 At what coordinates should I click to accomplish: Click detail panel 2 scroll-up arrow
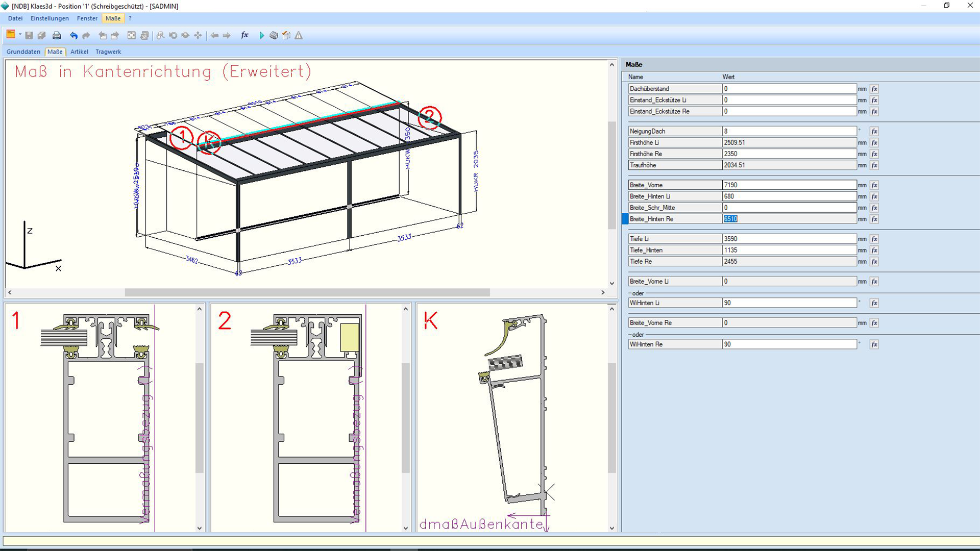(x=406, y=309)
